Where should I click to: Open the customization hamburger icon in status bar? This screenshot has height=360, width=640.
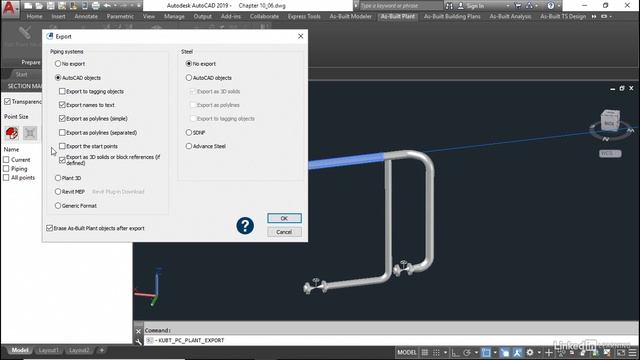[633, 352]
